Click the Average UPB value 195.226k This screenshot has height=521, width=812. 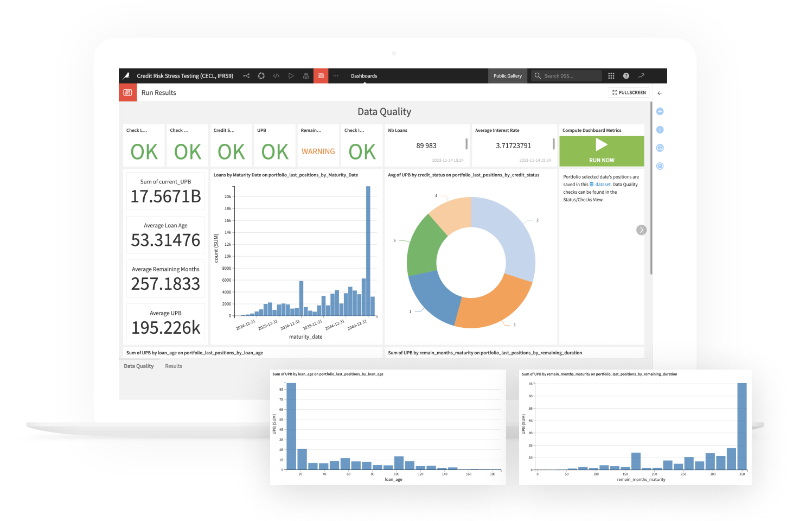click(166, 328)
